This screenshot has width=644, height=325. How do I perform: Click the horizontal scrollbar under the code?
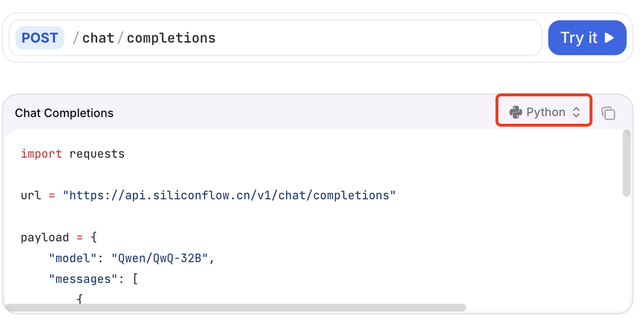(x=235, y=307)
